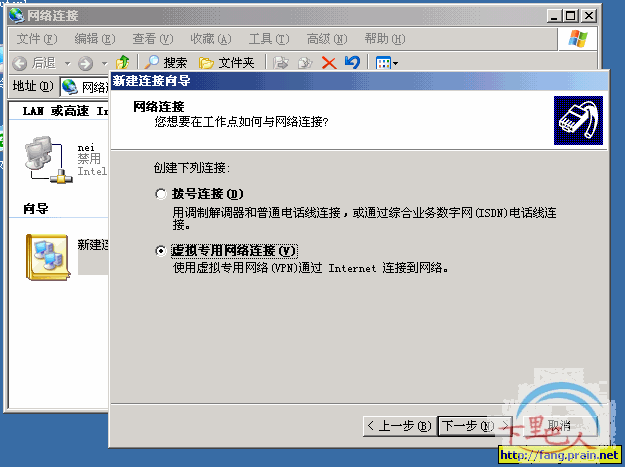Open the New Connection Wizard icon
This screenshot has height=467, width=625.
point(46,254)
